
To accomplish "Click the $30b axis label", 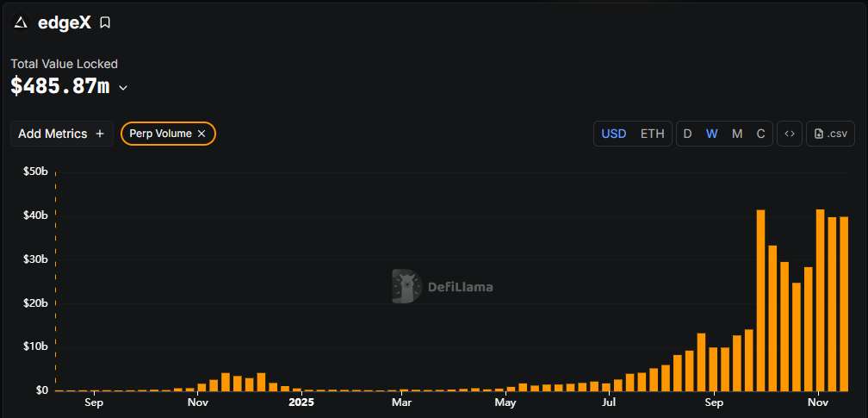I will tap(35, 259).
